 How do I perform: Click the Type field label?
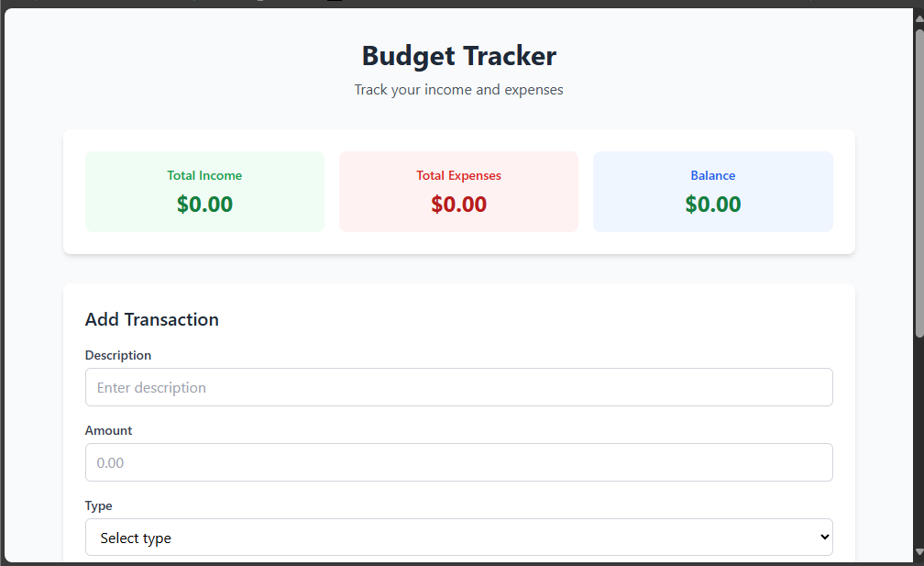pyautogui.click(x=99, y=505)
